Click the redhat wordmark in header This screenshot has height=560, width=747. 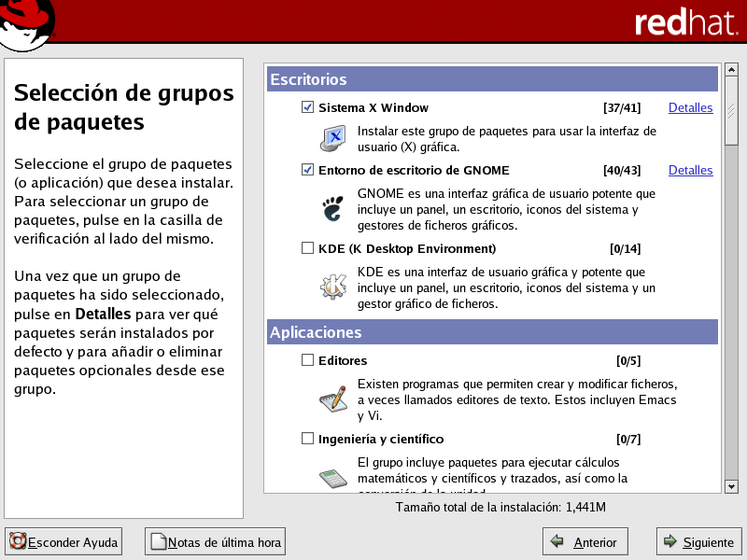coord(686,23)
